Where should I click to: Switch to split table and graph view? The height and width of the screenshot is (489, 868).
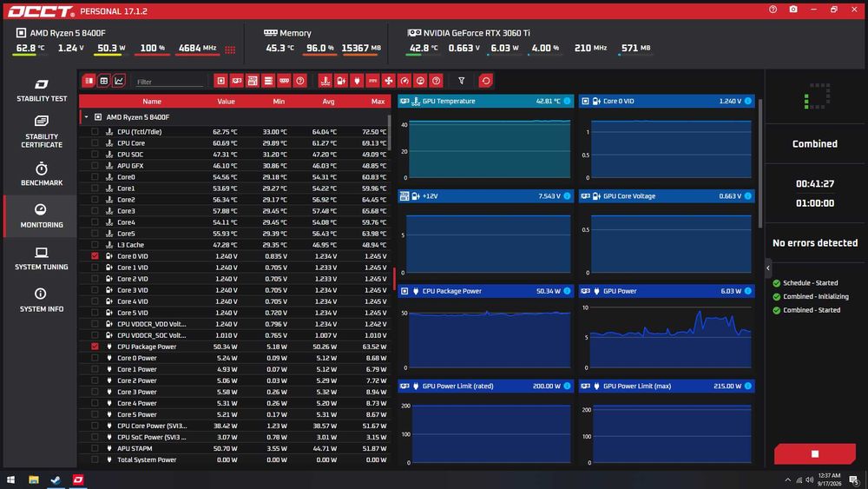tap(89, 81)
